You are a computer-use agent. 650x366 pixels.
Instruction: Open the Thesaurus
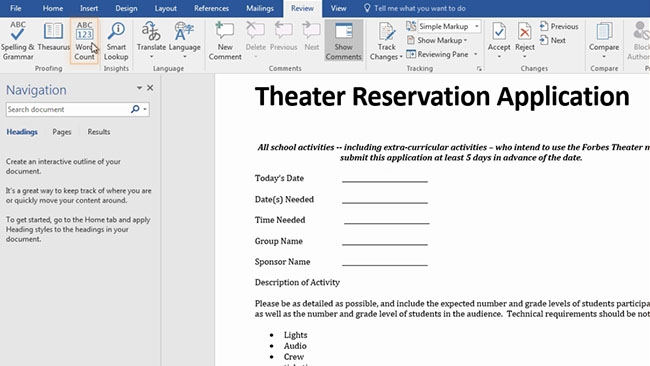point(53,37)
